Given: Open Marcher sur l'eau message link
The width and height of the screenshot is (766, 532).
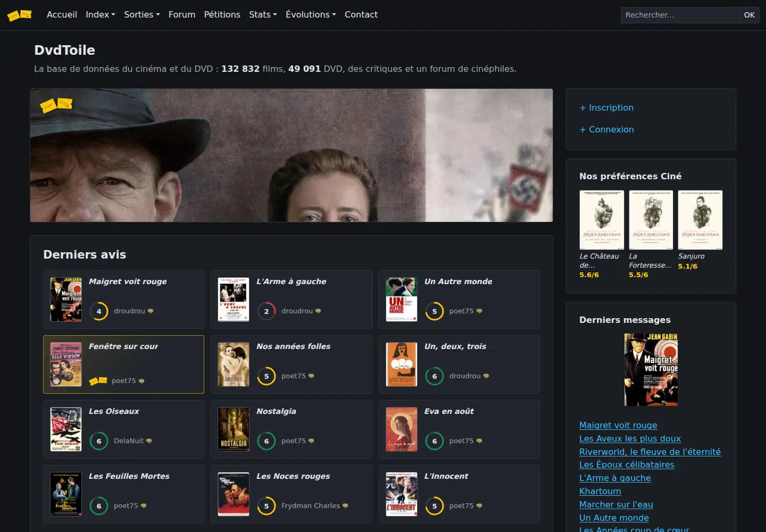Looking at the screenshot, I should click(616, 504).
